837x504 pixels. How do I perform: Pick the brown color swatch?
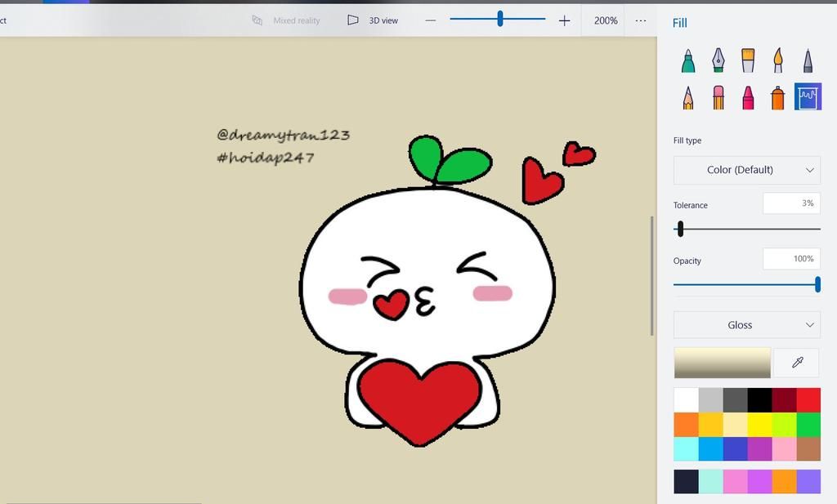808,449
